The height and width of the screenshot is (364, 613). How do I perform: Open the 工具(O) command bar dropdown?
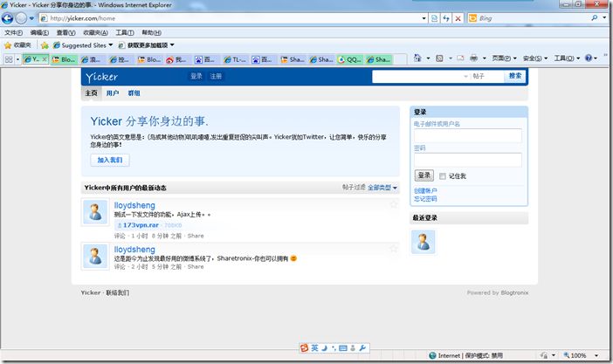[x=567, y=58]
